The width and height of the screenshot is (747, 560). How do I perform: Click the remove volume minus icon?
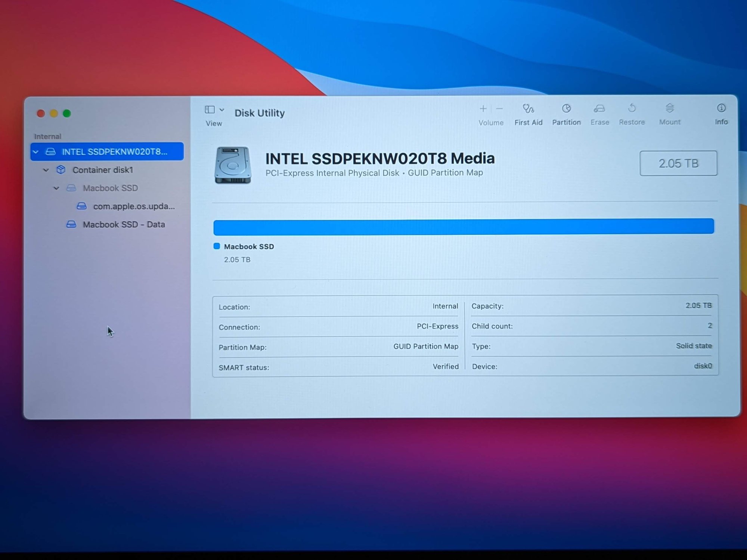(499, 109)
